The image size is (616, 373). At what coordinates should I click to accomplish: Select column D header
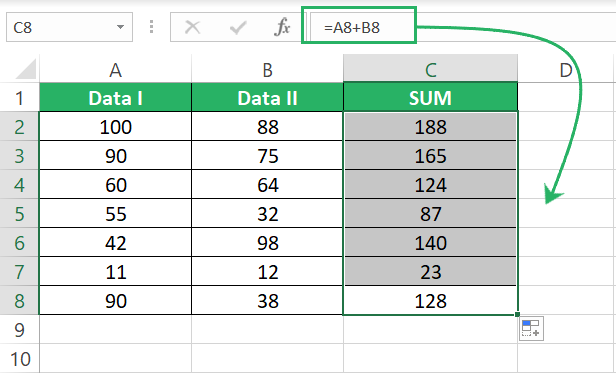coord(566,69)
